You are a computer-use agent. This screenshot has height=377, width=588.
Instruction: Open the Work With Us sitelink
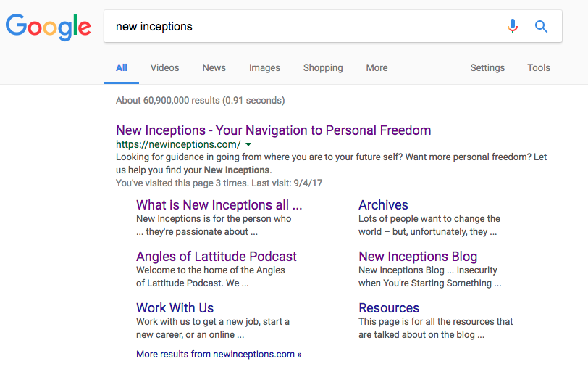(175, 308)
